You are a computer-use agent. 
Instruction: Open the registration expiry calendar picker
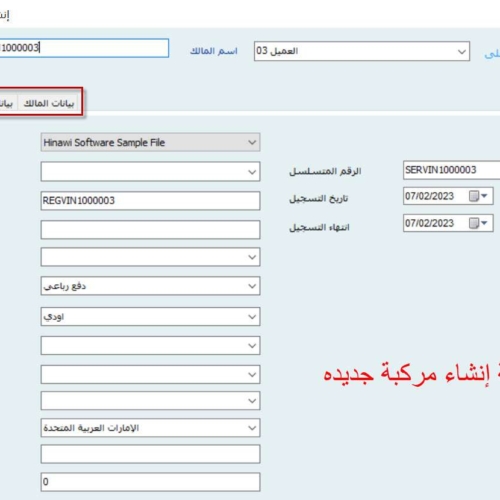click(x=478, y=223)
